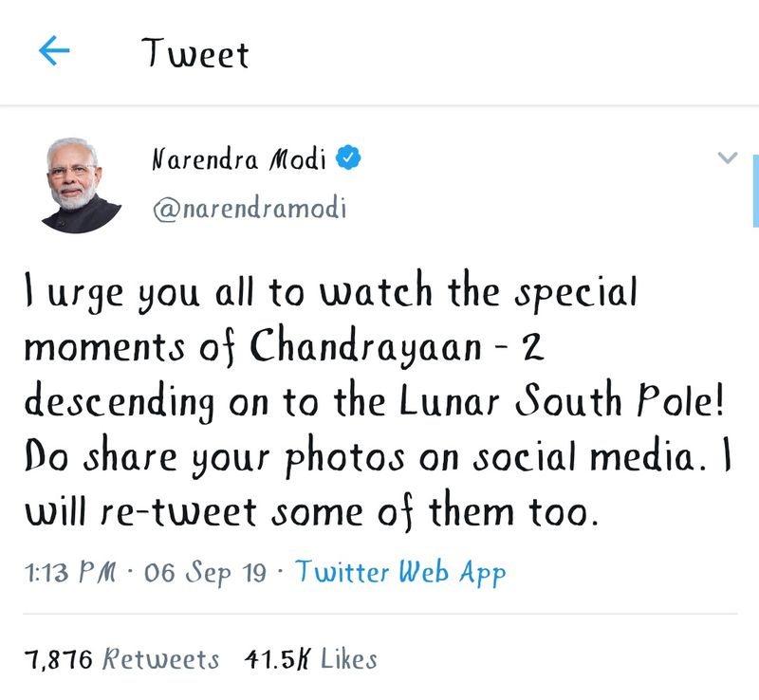View the 7,876 Retweets list
Image resolution: width=759 pixels, height=700 pixels.
click(x=122, y=659)
